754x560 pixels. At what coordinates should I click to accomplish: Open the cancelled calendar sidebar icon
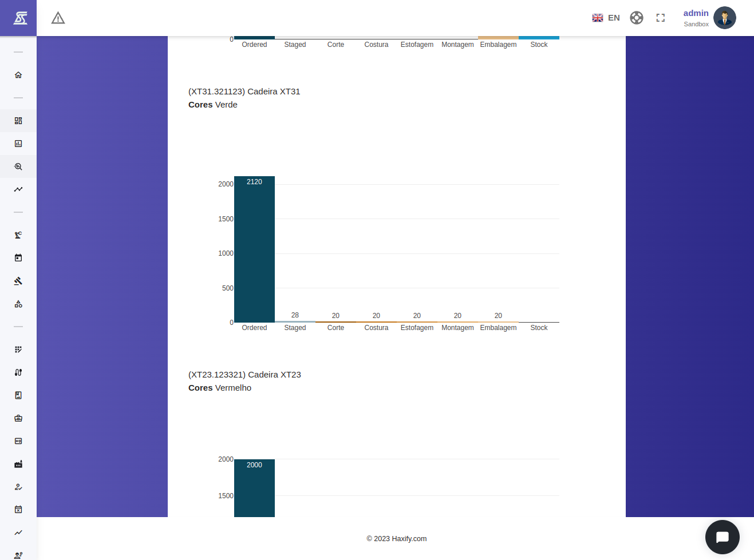point(18,510)
